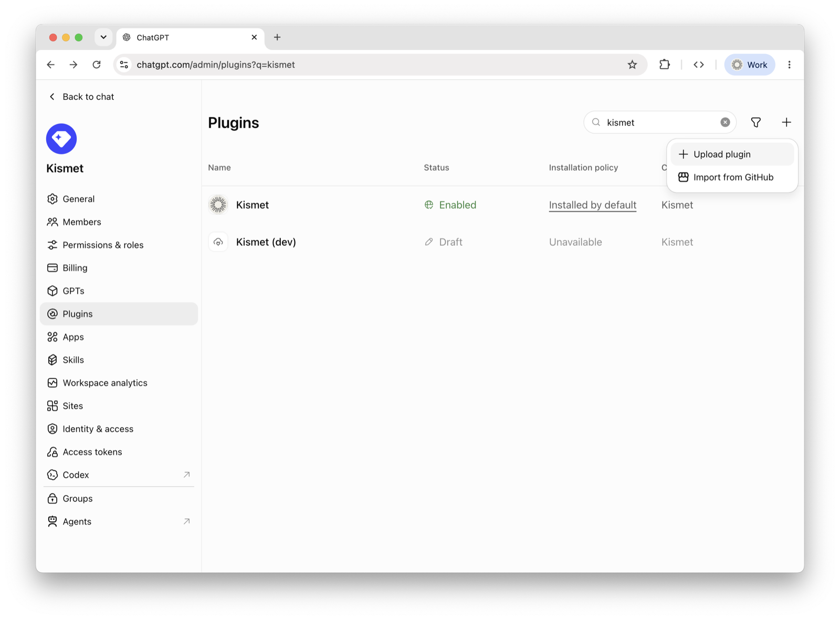Screen dimensions: 840x620
Task: Open the tab search dropdown chevron
Action: tap(103, 37)
